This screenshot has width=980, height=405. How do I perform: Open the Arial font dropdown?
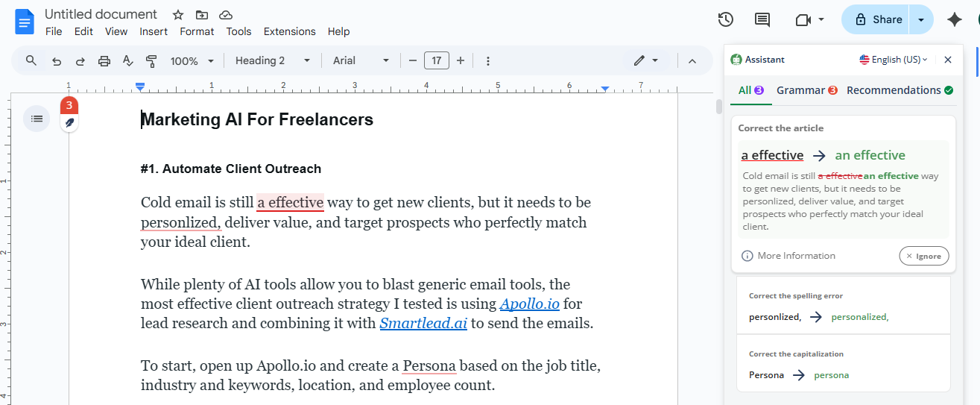click(x=361, y=61)
